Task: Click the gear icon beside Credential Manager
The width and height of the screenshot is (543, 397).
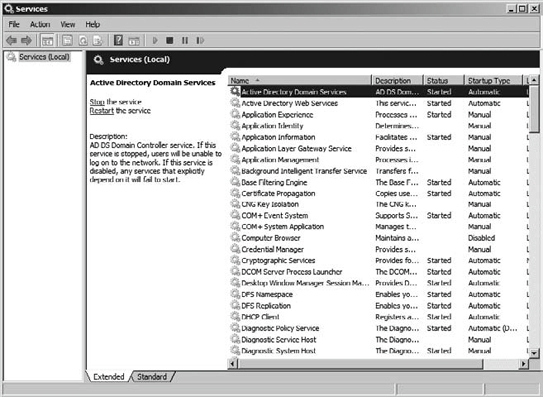Action: pyautogui.click(x=235, y=249)
